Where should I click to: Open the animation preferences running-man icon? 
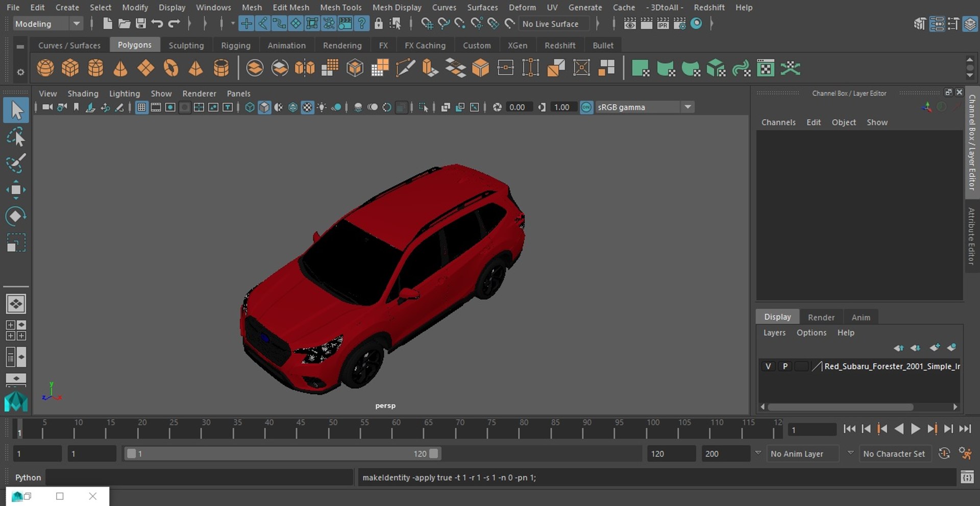[965, 453]
